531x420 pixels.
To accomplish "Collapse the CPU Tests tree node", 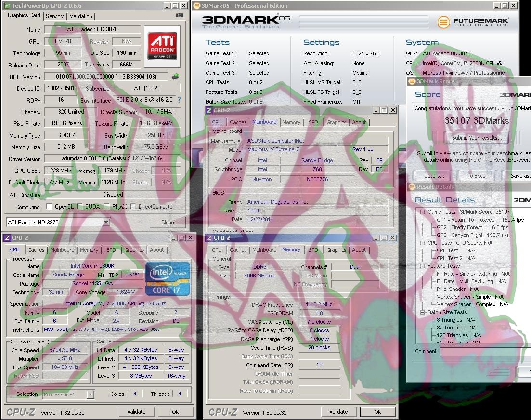I will click(x=422, y=243).
